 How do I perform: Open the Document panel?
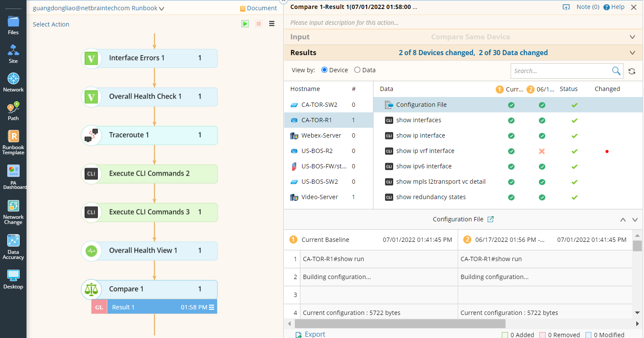[x=258, y=8]
